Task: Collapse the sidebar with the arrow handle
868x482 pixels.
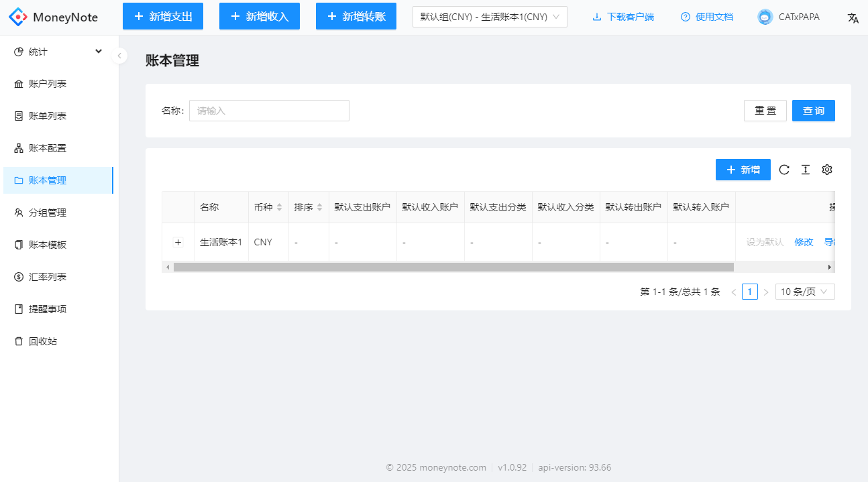Action: (119, 56)
